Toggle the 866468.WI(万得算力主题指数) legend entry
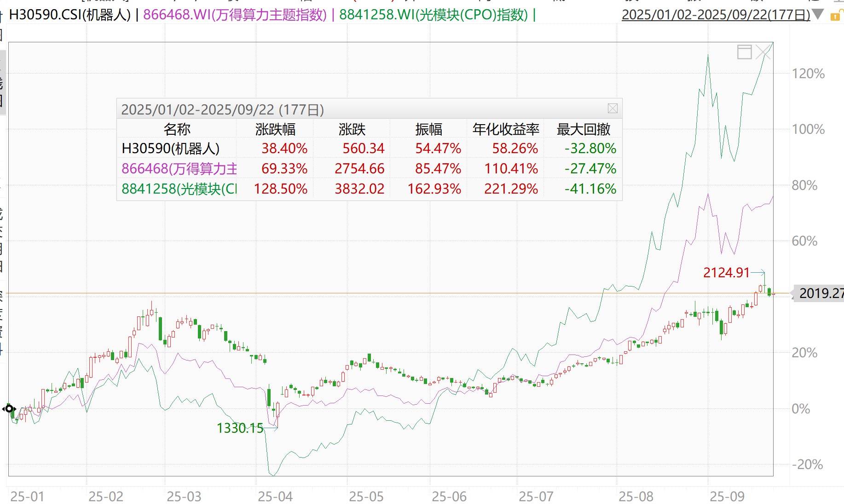Screen dimensions: 844x504 click(232, 14)
